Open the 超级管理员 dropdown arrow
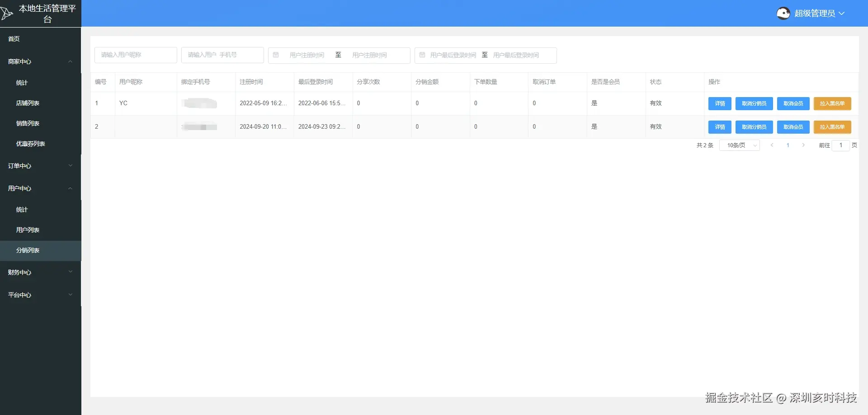Viewport: 868px width, 415px height. (x=841, y=14)
